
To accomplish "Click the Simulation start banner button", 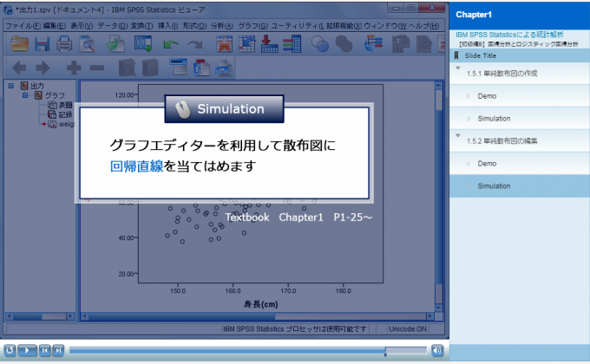I will coord(224,109).
